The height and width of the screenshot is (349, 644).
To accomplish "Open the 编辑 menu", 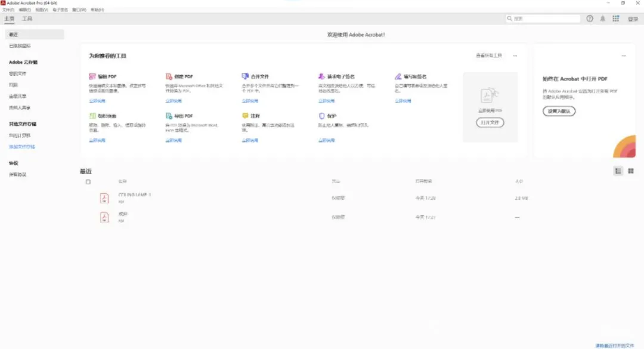I will (x=24, y=10).
